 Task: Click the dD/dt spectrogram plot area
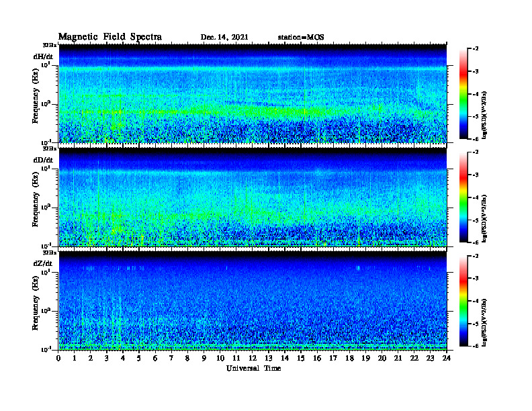[253, 197]
